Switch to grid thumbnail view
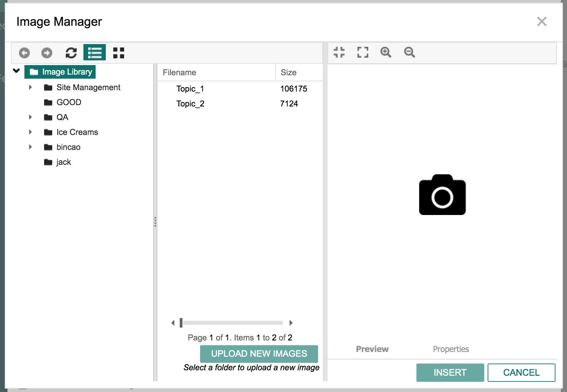The image size is (567, 392). [118, 53]
